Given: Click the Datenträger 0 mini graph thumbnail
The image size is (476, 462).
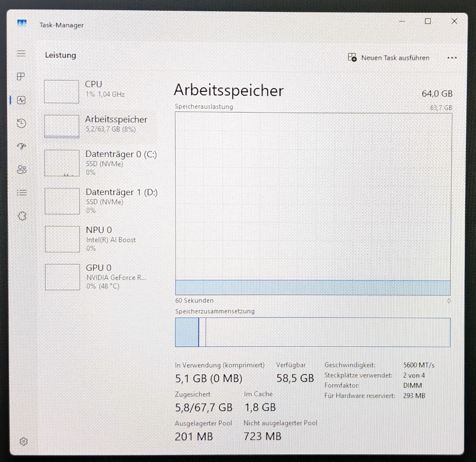Looking at the screenshot, I should point(62,163).
